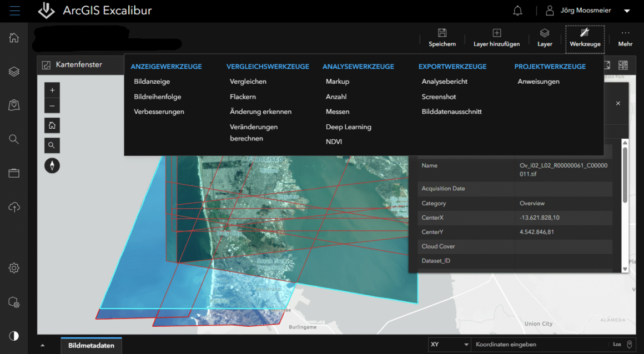The image size is (644, 354).
Task: Select the Screenshot export tool
Action: click(x=439, y=97)
